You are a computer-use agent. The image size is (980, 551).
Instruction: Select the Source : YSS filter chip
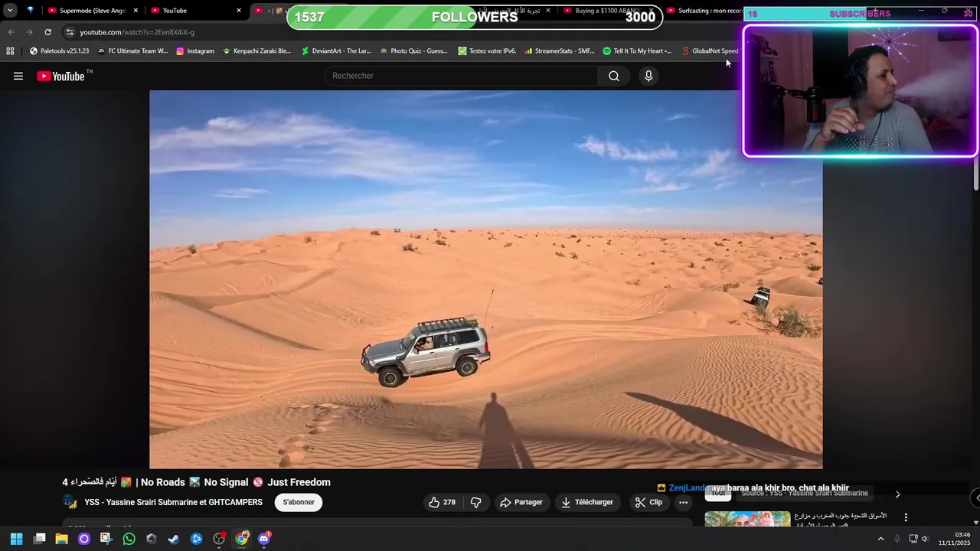805,494
